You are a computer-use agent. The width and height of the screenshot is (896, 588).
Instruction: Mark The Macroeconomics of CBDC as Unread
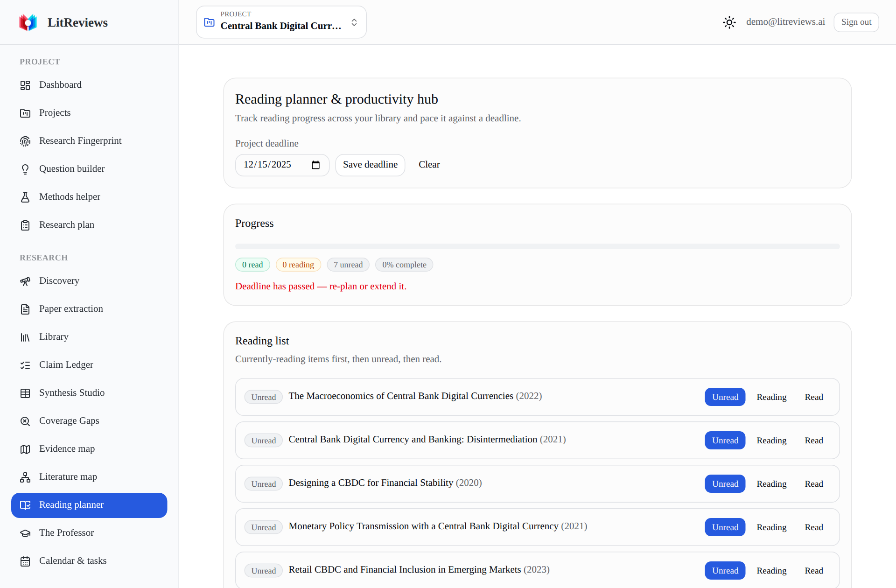coord(725,397)
